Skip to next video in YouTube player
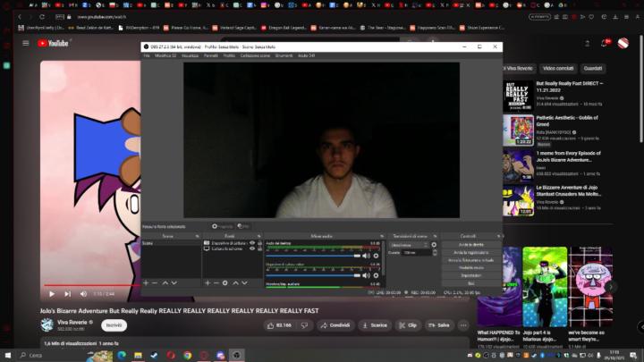644x362 pixels. click(x=67, y=294)
